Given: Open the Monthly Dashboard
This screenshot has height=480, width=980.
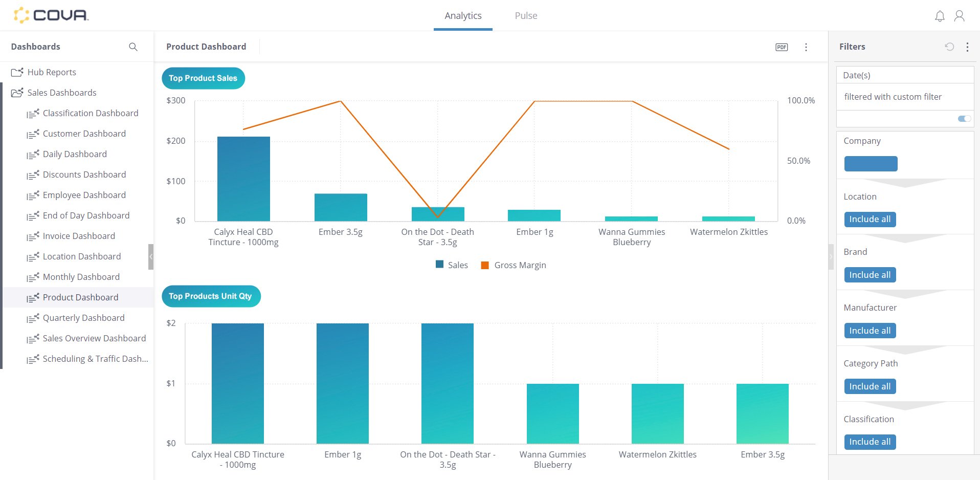Looking at the screenshot, I should (80, 277).
